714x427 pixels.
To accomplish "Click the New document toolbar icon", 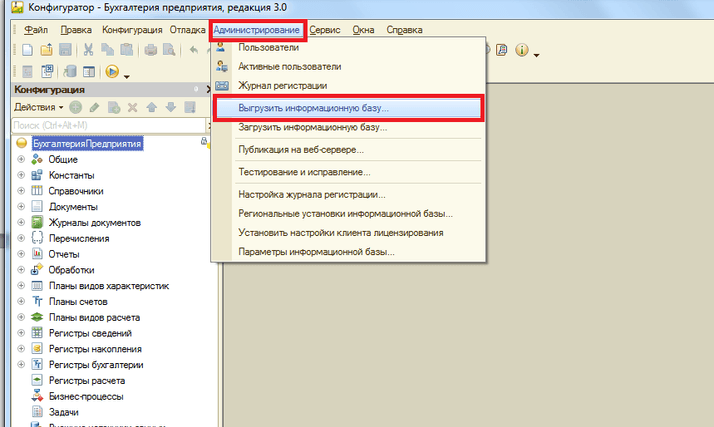I will [x=25, y=49].
